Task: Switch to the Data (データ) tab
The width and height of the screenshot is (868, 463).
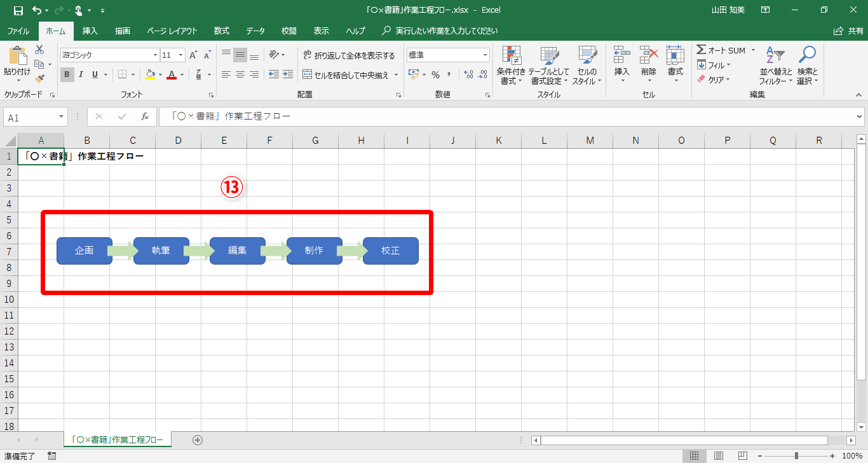Action: (x=255, y=31)
